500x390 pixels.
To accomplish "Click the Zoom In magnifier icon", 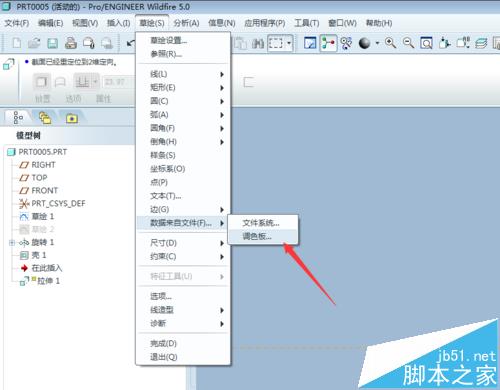I will pos(390,43).
